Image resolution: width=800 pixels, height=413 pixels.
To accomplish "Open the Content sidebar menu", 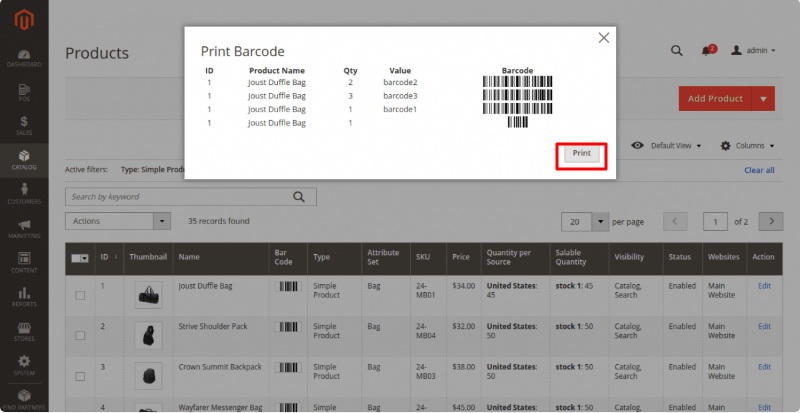I will click(24, 263).
